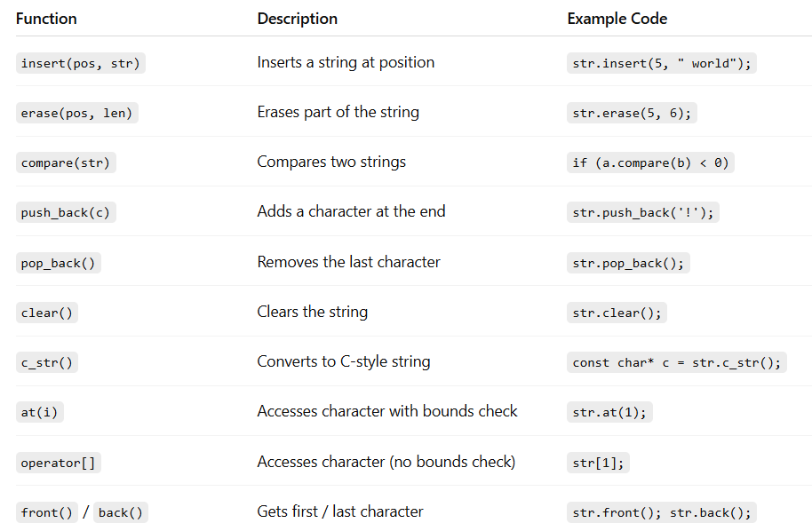
Task: Select the c_str() function chip
Action: 48,362
